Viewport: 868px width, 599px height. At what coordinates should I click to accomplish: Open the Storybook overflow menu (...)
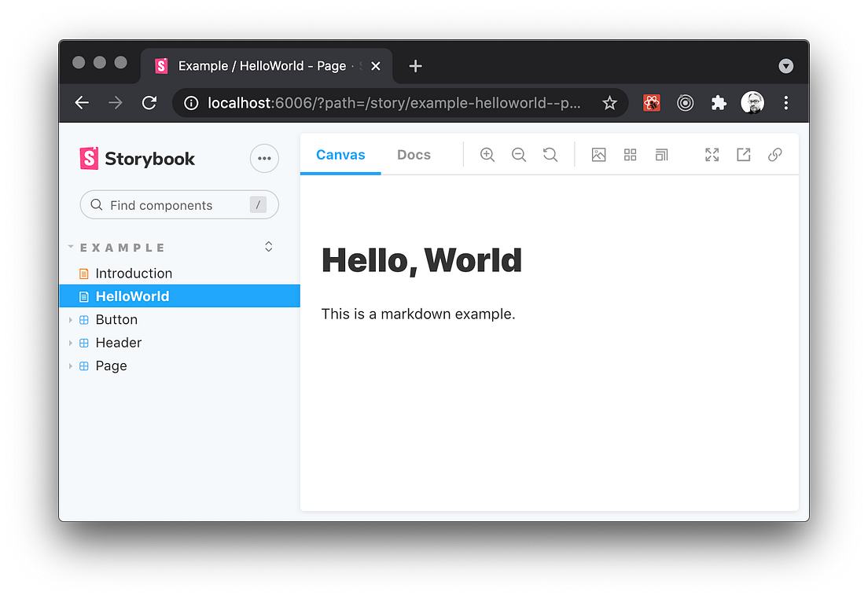(x=264, y=158)
